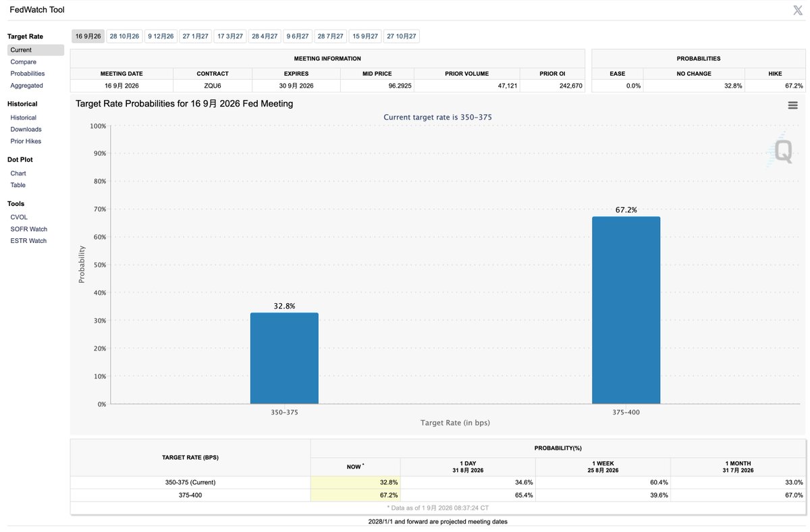Select the 9 6月27 meeting tab
The width and height of the screenshot is (810, 532).
pyautogui.click(x=298, y=36)
